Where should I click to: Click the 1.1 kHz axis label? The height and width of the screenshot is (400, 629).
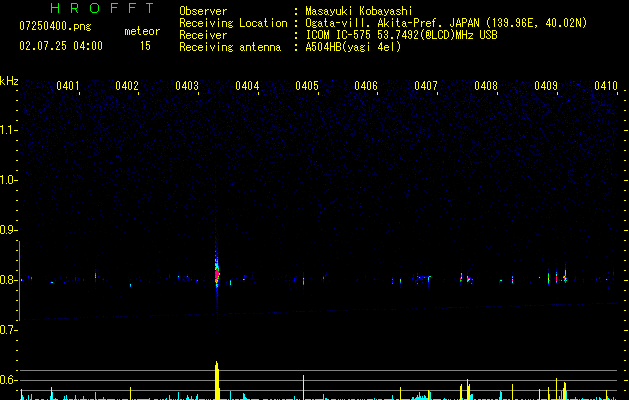pos(8,130)
